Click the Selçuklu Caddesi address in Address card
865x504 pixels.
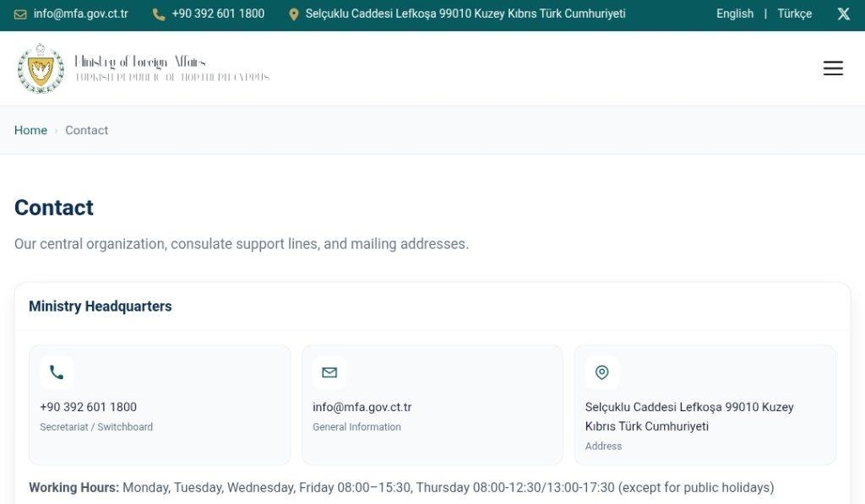click(689, 416)
